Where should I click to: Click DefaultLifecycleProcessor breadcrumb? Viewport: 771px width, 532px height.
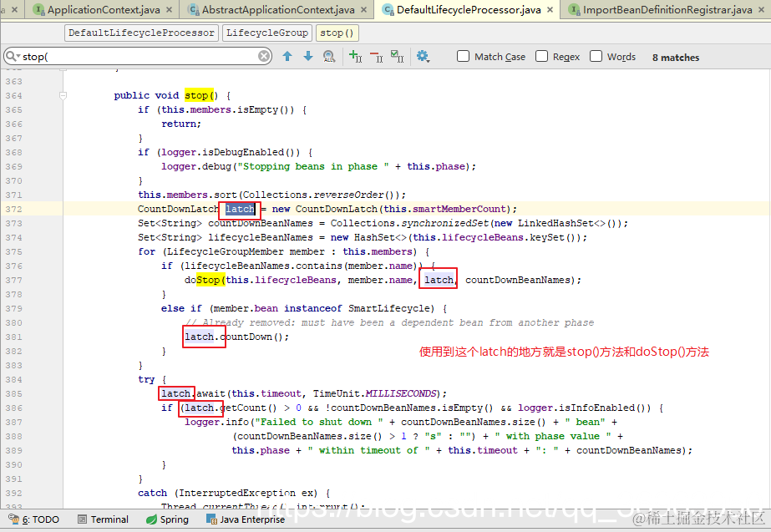point(141,33)
